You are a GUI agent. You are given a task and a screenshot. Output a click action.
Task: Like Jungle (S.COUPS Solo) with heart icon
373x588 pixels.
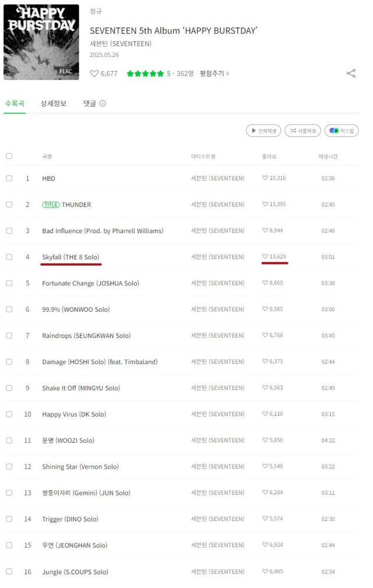tap(265, 572)
